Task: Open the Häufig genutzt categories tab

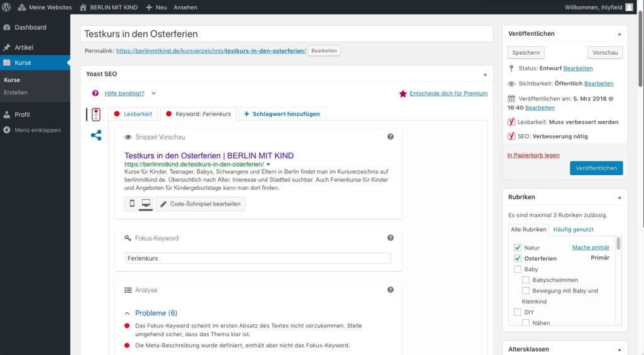Action: pos(574,229)
